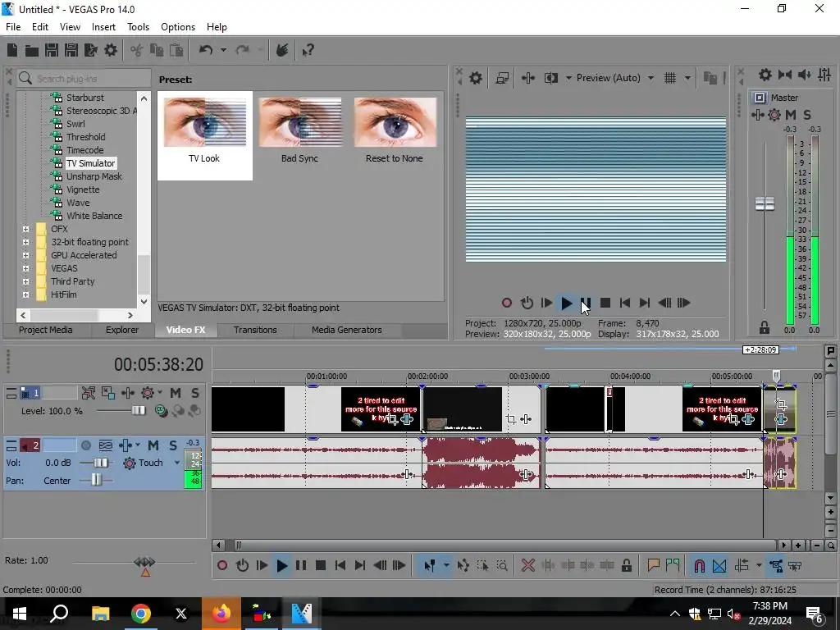Open Project Properties gear in the main toolbar

coord(111,50)
